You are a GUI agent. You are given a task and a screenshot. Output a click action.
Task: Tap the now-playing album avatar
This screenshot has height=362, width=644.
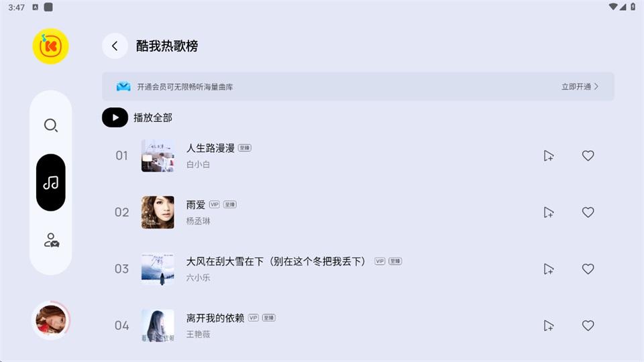point(52,320)
